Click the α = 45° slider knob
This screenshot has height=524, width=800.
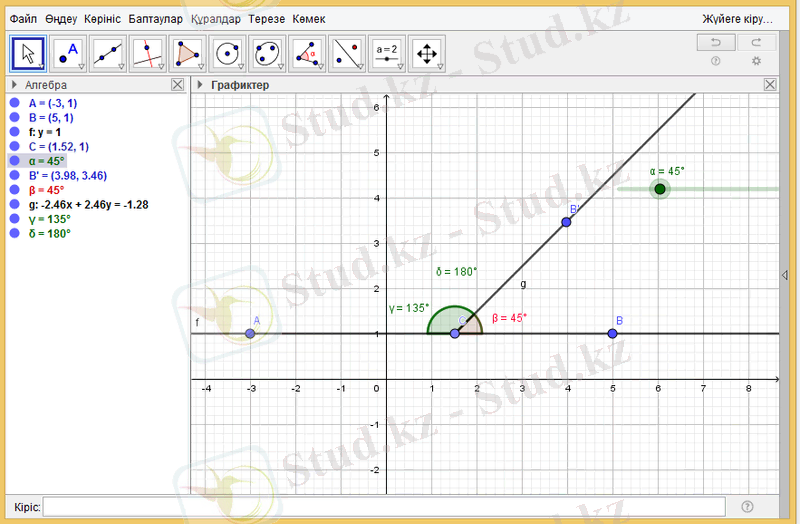pos(660,189)
